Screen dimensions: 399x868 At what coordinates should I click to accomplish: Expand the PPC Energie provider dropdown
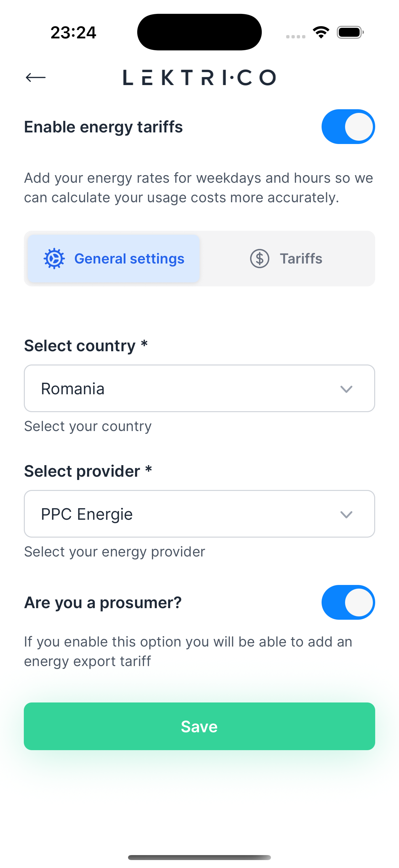point(189,514)
